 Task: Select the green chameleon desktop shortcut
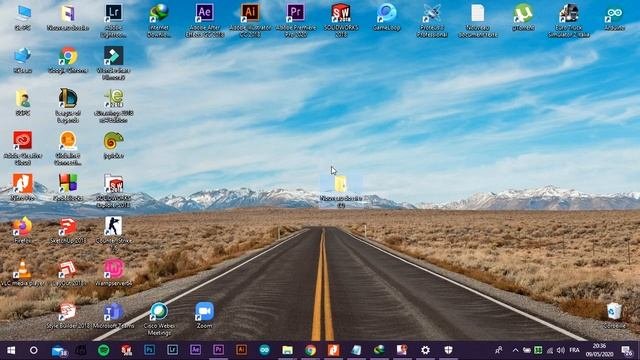coord(113,145)
